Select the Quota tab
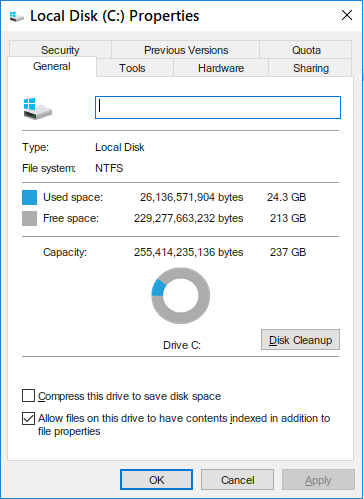 click(306, 50)
